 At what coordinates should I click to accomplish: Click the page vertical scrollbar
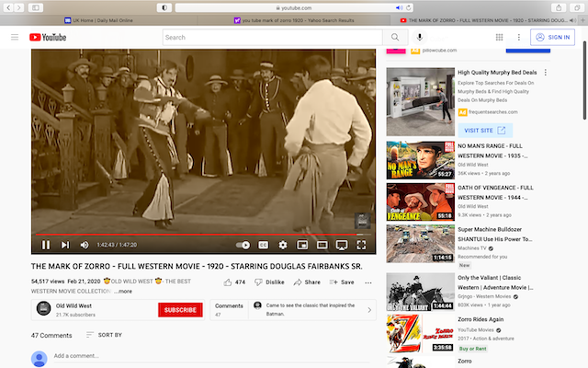coord(584,80)
